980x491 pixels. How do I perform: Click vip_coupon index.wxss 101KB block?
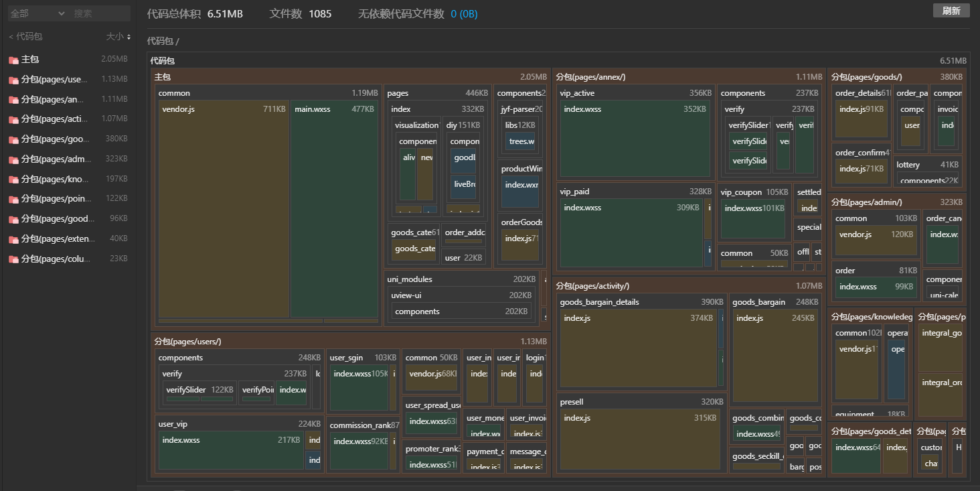click(754, 219)
